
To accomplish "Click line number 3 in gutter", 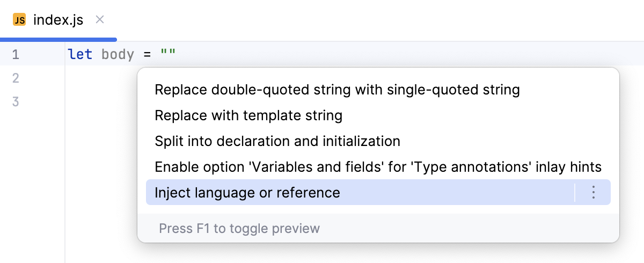I will [x=16, y=101].
